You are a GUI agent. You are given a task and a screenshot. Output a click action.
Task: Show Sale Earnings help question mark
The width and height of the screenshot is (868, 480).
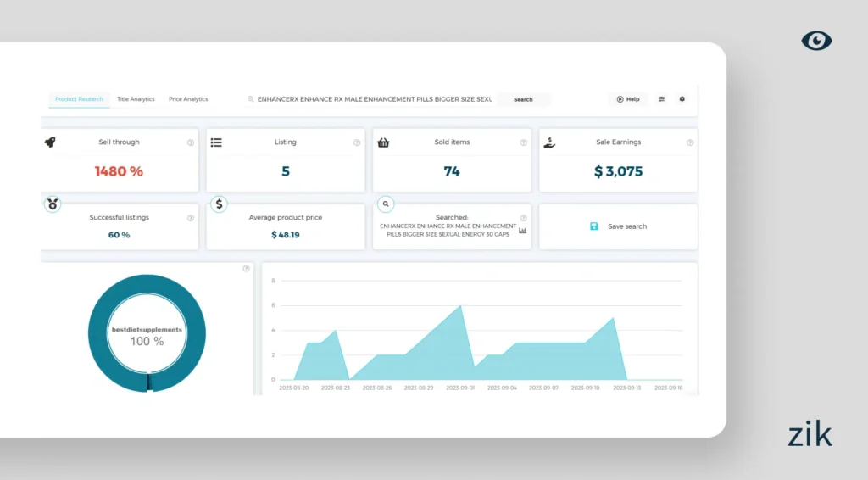click(690, 142)
